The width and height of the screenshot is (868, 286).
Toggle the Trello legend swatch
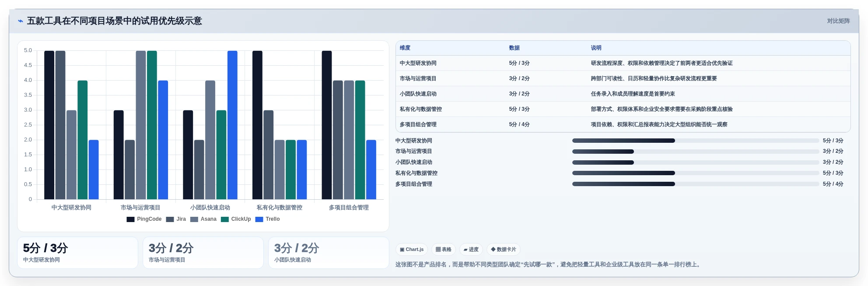click(259, 219)
